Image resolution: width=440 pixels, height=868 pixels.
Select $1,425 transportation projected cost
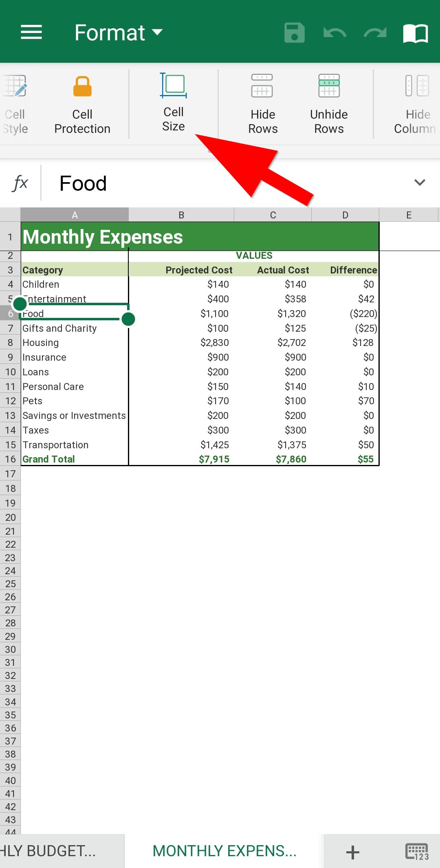(x=181, y=445)
